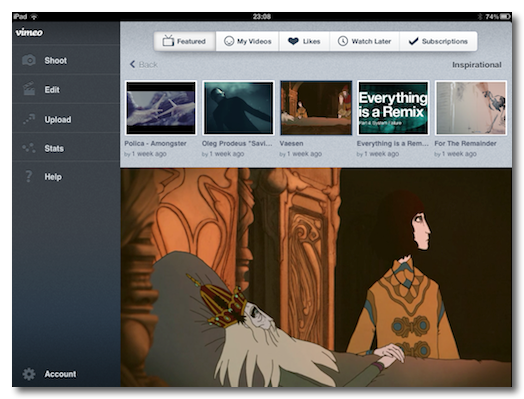Image resolution: width=524 pixels, height=399 pixels.
Task: Open the For The Remainder thumbnail
Action: point(471,108)
